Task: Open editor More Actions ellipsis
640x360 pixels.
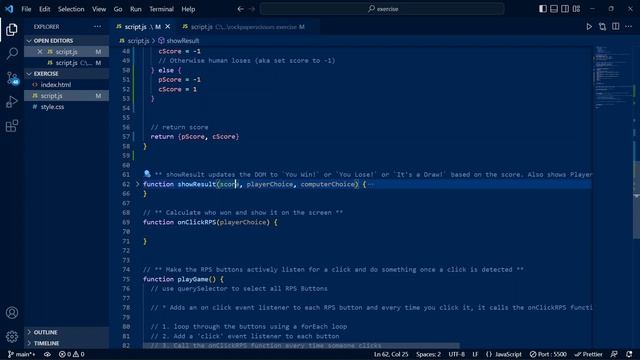Action: pyautogui.click(x=629, y=27)
